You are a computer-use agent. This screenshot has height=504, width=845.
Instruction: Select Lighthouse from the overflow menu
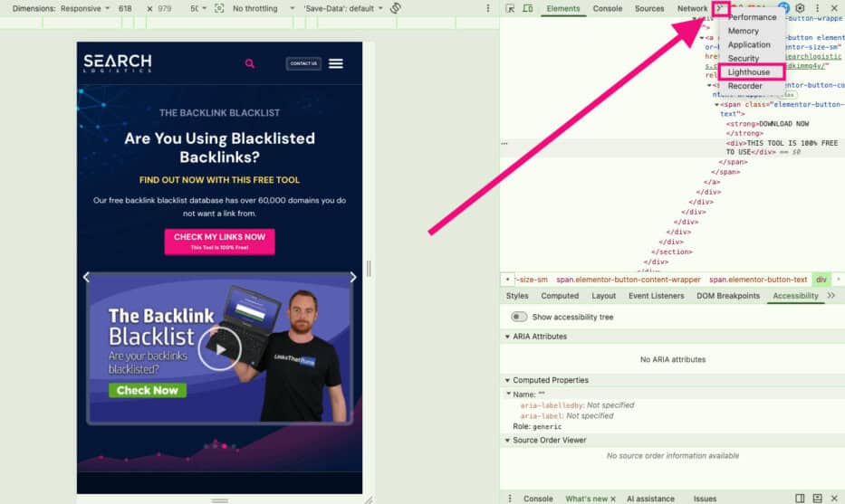(751, 71)
